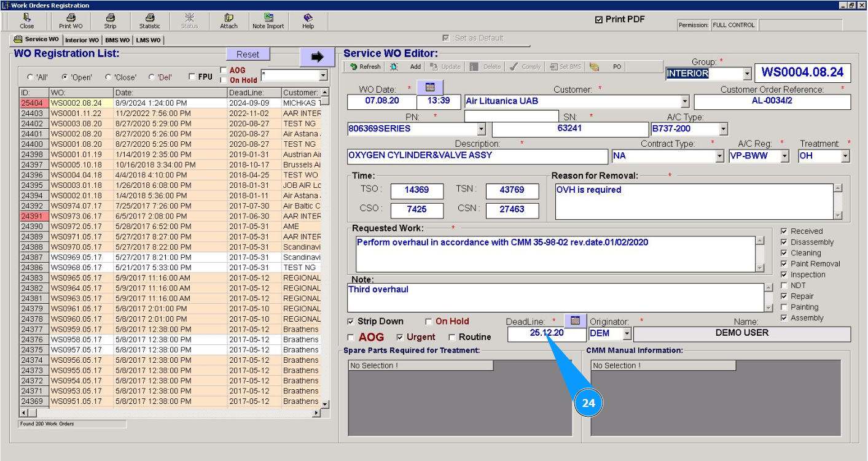Toggle the Print PDF checkbox

(599, 20)
